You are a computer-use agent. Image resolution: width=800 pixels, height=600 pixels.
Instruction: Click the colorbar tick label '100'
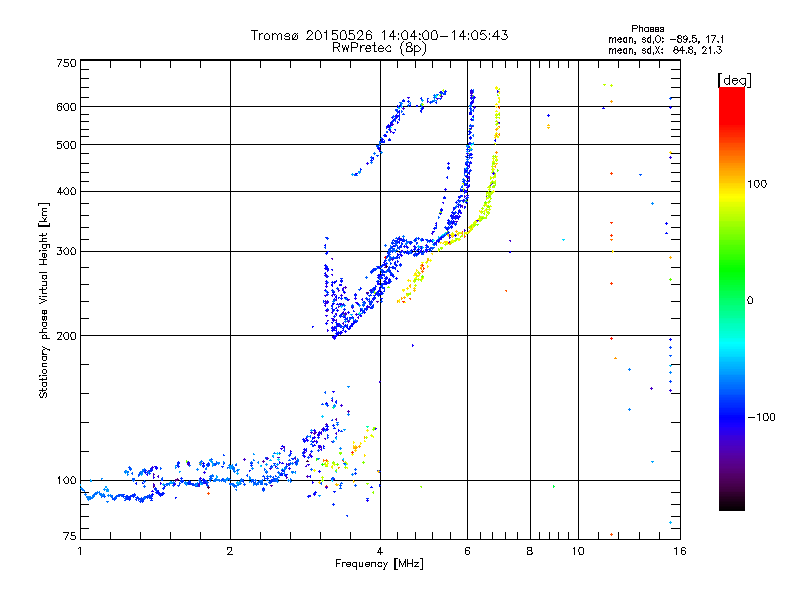click(x=757, y=184)
